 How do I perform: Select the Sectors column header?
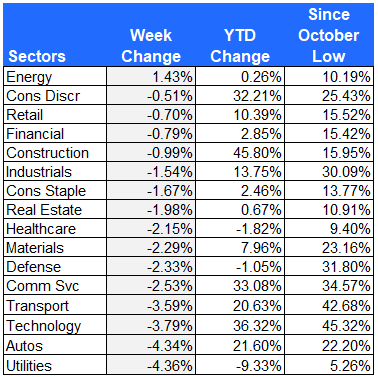pos(37,56)
